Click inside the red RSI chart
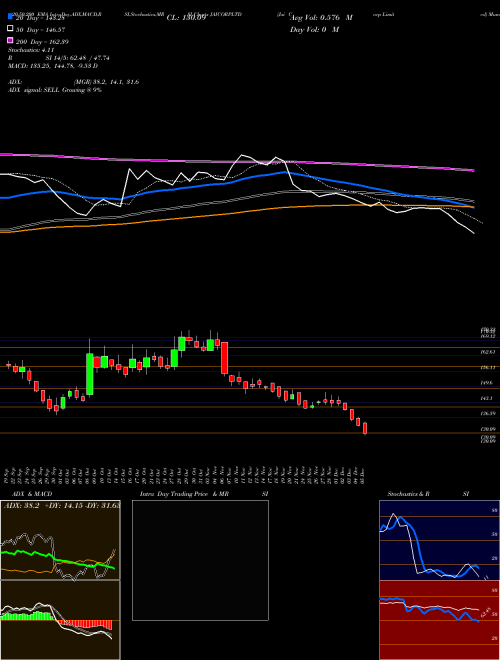This screenshot has width=500, height=660. (439, 620)
